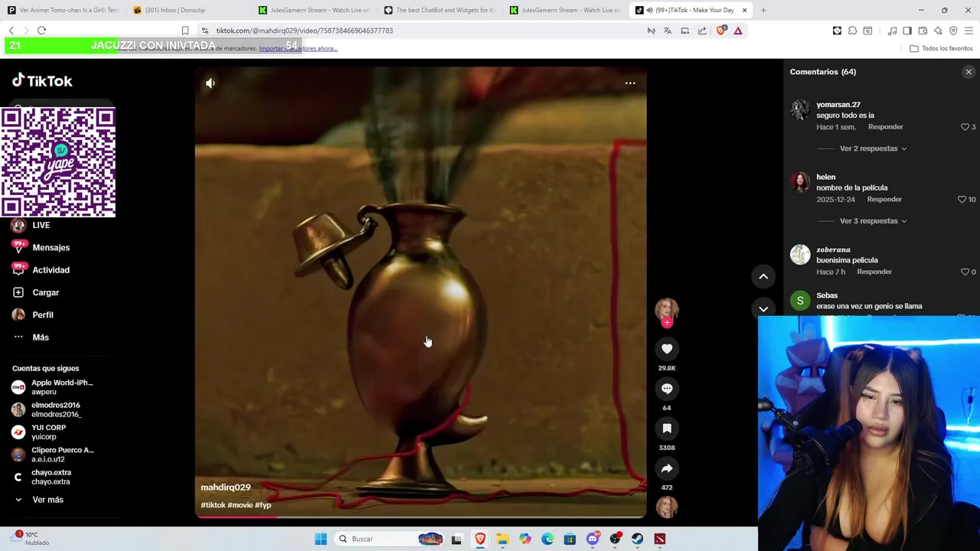
Task: Click browser back arrow
Action: click(11, 31)
